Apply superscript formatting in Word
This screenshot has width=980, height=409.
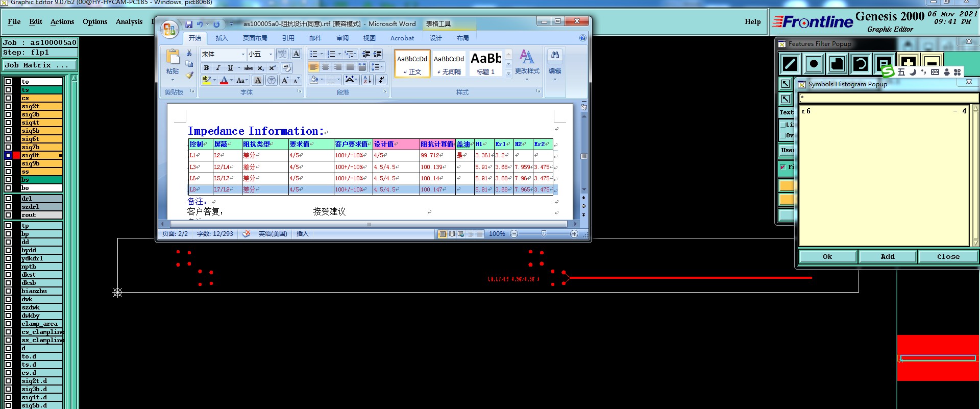click(x=272, y=68)
